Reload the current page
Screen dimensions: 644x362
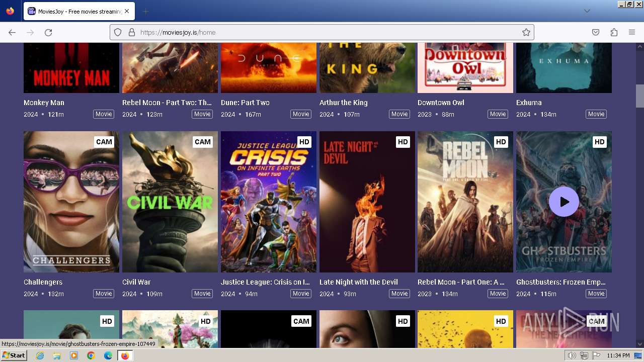(x=48, y=32)
